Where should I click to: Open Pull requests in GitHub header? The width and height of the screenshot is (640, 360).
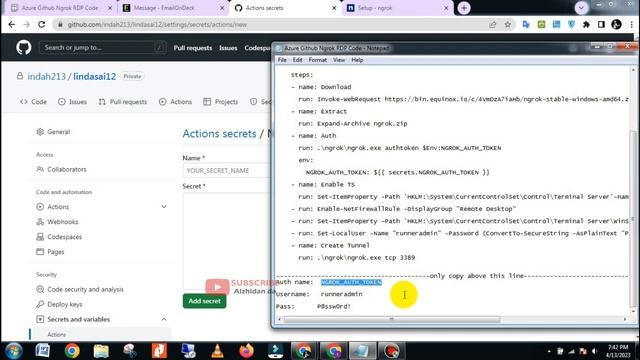tap(193, 48)
